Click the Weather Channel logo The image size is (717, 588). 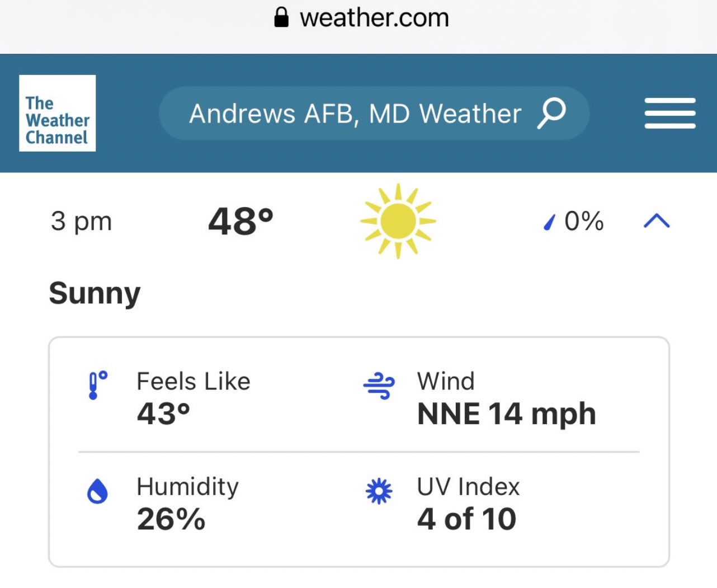pyautogui.click(x=57, y=113)
